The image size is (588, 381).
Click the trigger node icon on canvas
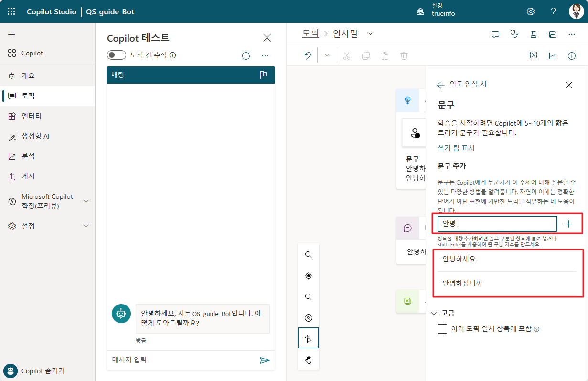(407, 100)
